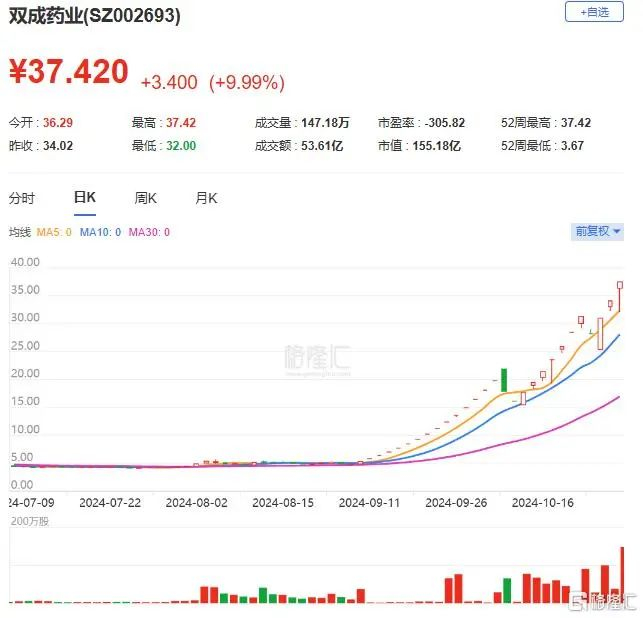This screenshot has height=618, width=643.
Task: Open the 周K tab
Action: click(146, 198)
